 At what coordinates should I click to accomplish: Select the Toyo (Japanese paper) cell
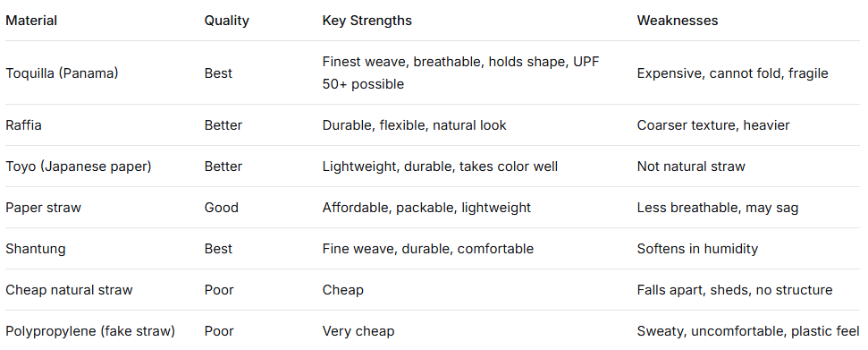[x=78, y=166]
